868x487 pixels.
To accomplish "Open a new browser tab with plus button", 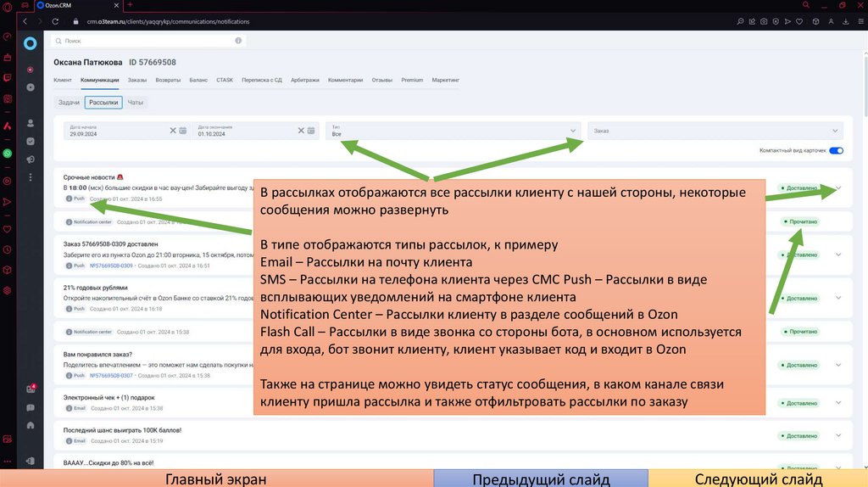I will (130, 5).
